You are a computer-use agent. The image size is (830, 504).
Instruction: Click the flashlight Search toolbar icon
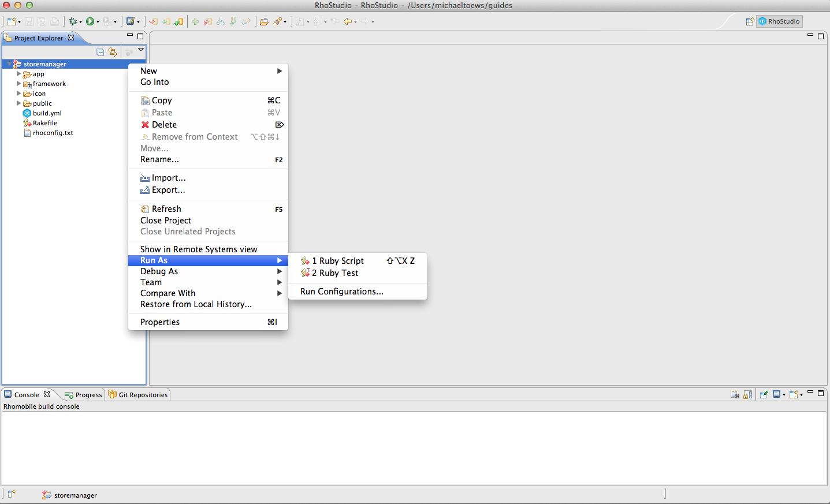coord(278,21)
